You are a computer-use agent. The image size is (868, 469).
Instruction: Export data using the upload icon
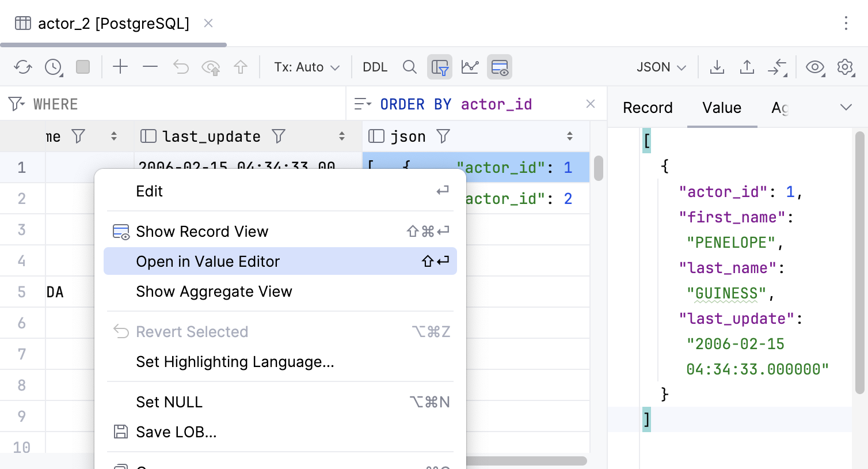click(747, 67)
